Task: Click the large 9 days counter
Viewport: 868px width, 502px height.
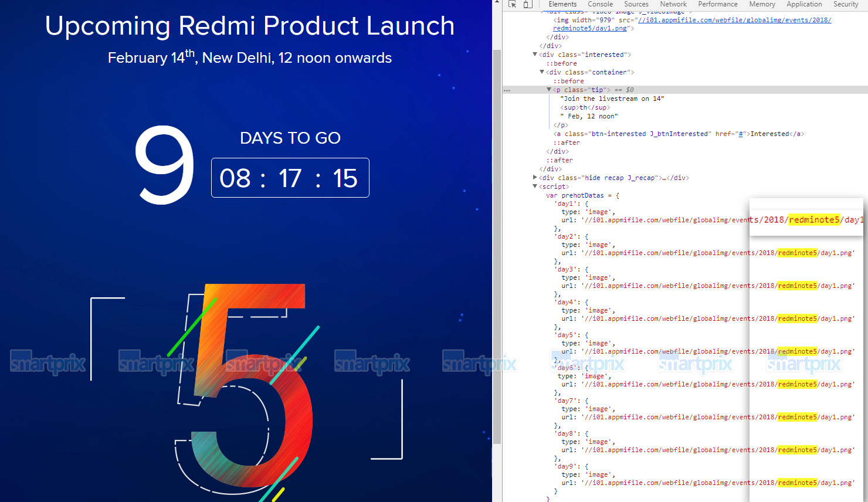Action: point(165,165)
